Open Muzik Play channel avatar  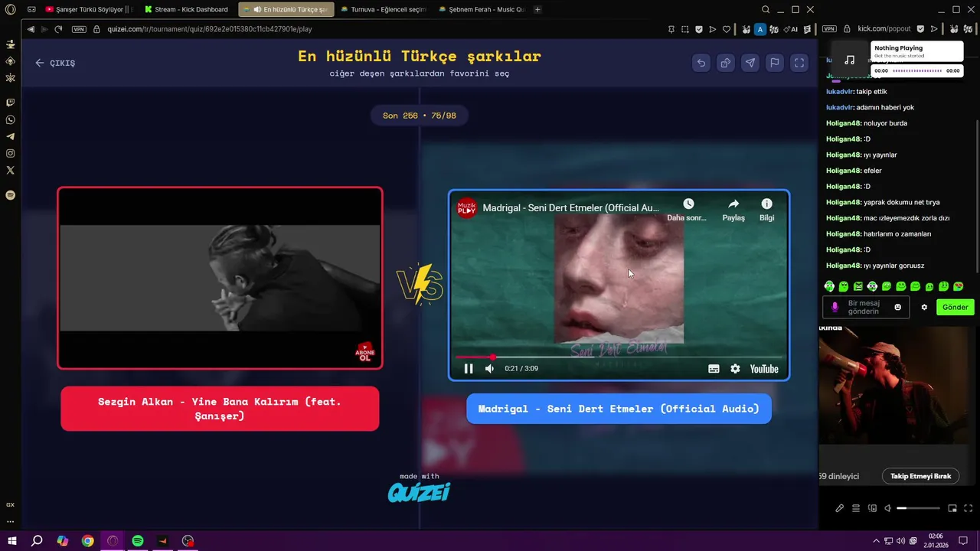point(466,207)
